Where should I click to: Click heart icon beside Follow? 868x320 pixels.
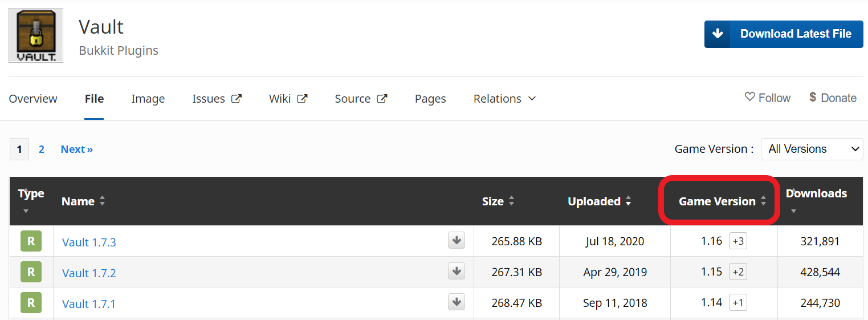pos(750,98)
